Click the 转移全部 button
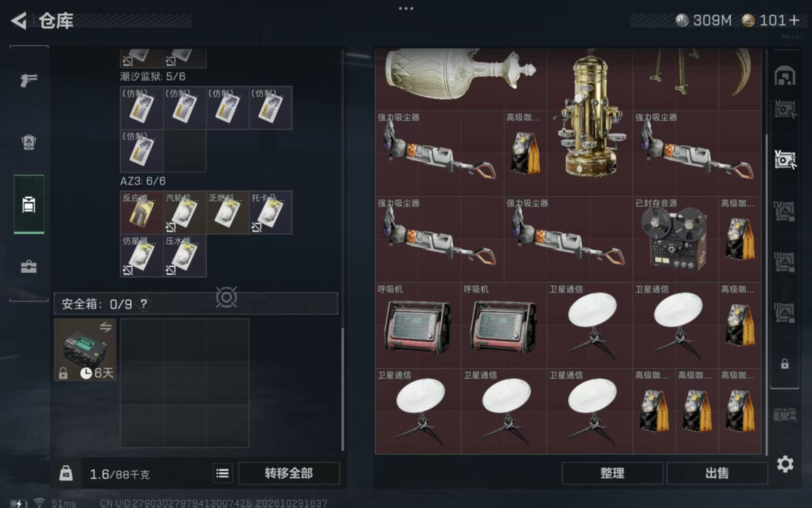The height and width of the screenshot is (508, 812). 289,473
